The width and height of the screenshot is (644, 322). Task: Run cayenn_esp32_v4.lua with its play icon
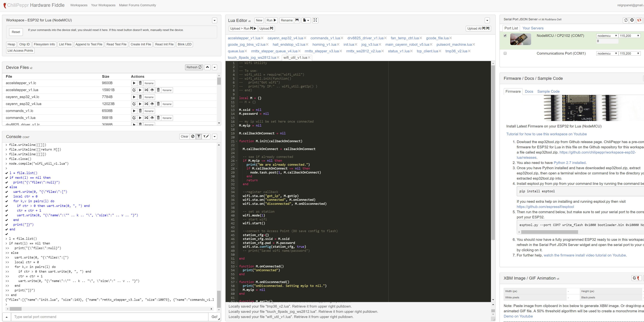coord(140,104)
